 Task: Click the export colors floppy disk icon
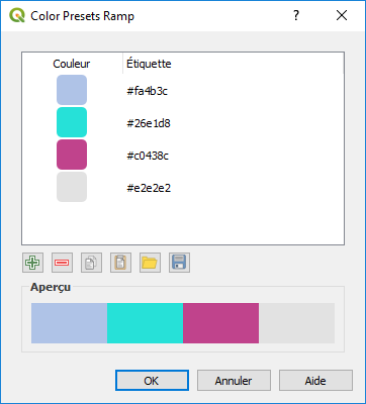[x=179, y=263]
